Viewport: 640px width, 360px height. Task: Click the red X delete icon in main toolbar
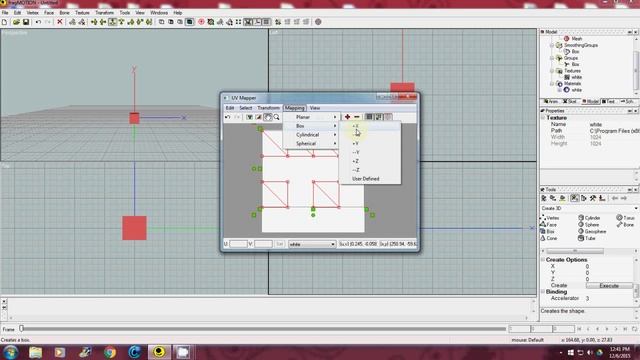60,22
